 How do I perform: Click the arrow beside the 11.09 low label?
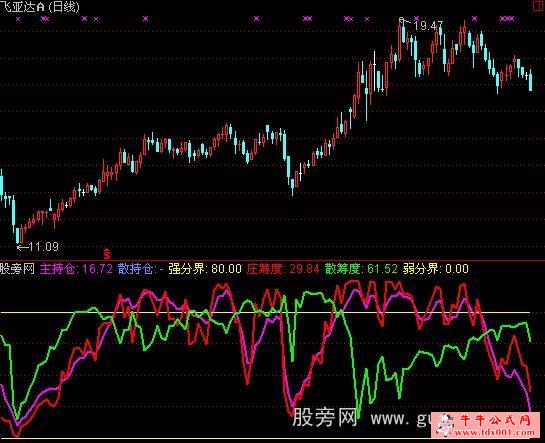22,247
